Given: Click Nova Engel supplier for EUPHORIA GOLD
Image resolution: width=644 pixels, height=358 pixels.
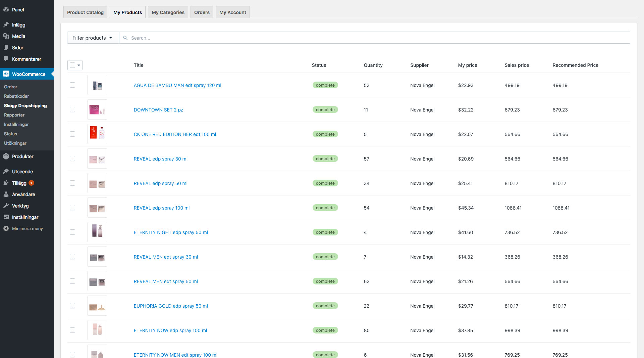Looking at the screenshot, I should pos(422,306).
